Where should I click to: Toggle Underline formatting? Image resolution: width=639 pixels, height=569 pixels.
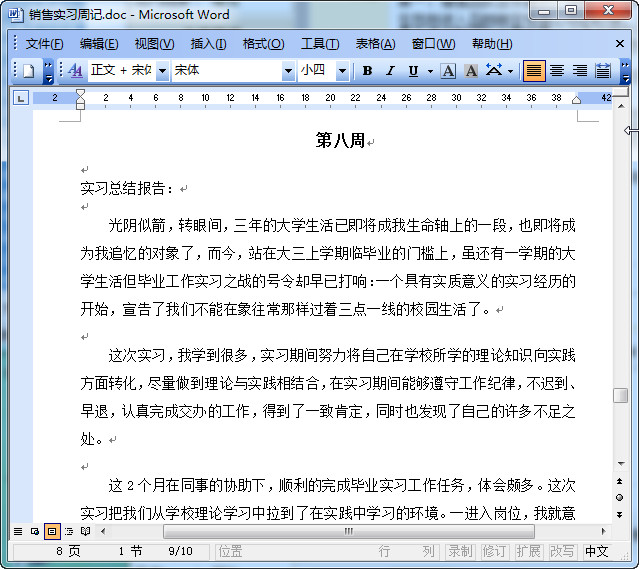[413, 71]
